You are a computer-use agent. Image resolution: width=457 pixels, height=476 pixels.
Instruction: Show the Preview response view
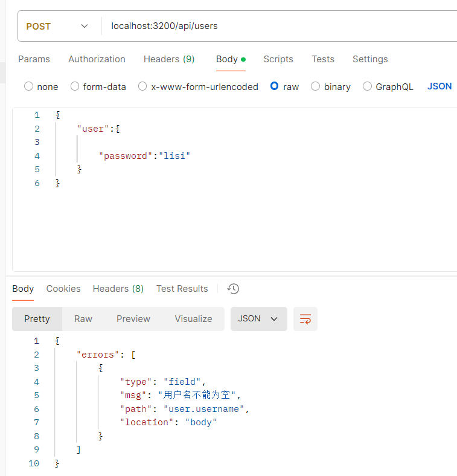tap(133, 319)
